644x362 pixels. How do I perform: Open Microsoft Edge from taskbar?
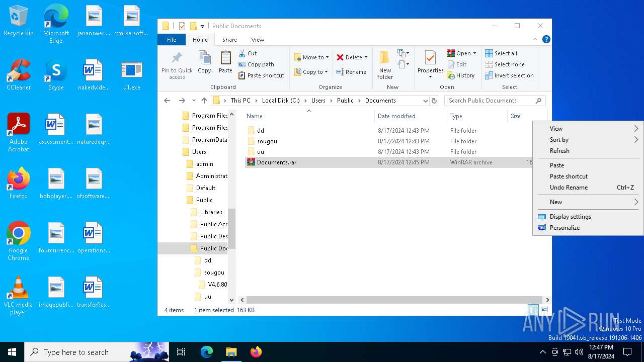tap(207, 352)
